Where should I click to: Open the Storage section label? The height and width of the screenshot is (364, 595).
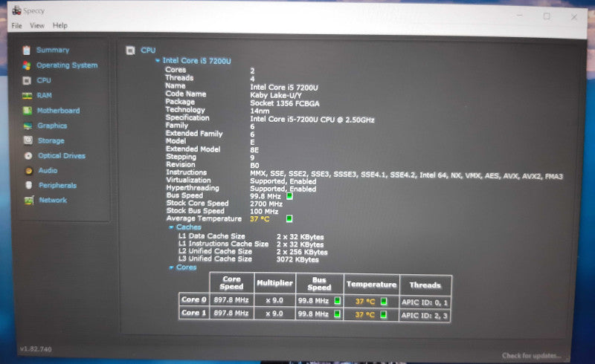[51, 140]
